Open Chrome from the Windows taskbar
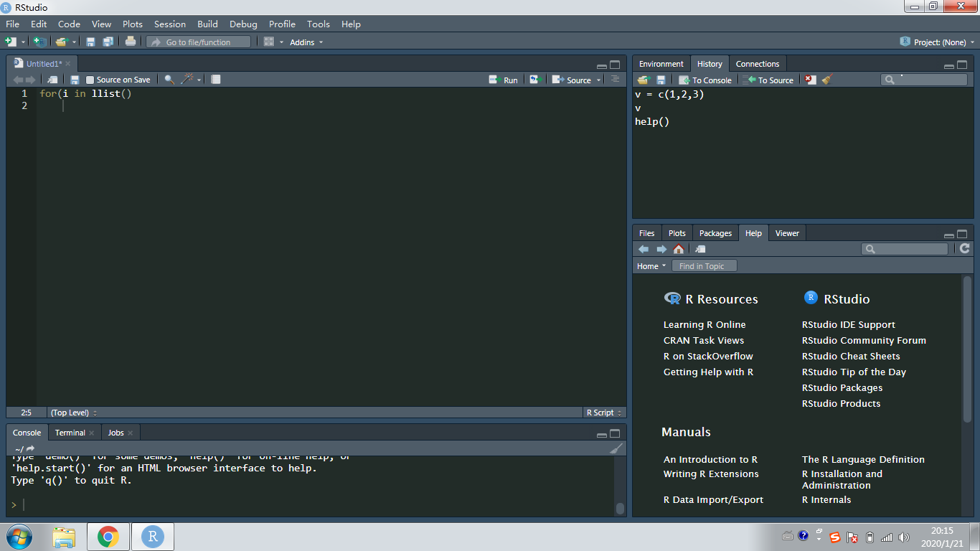The height and width of the screenshot is (551, 980). point(108,537)
